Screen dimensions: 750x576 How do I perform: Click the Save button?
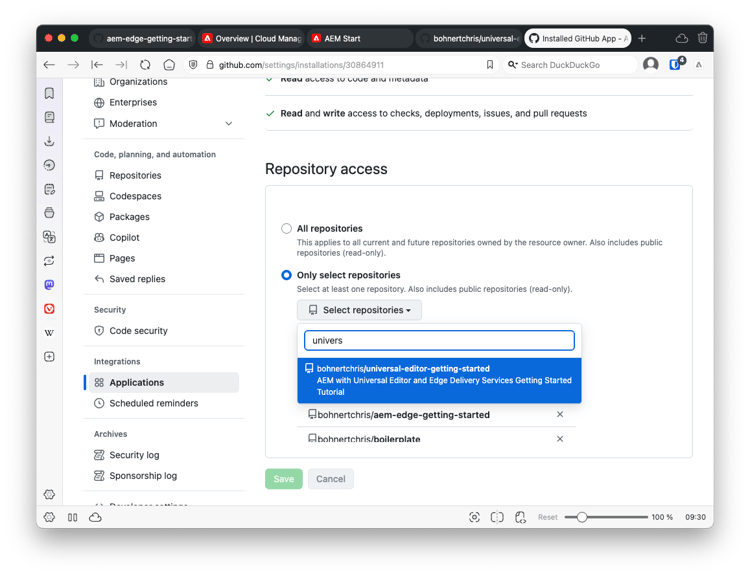284,479
